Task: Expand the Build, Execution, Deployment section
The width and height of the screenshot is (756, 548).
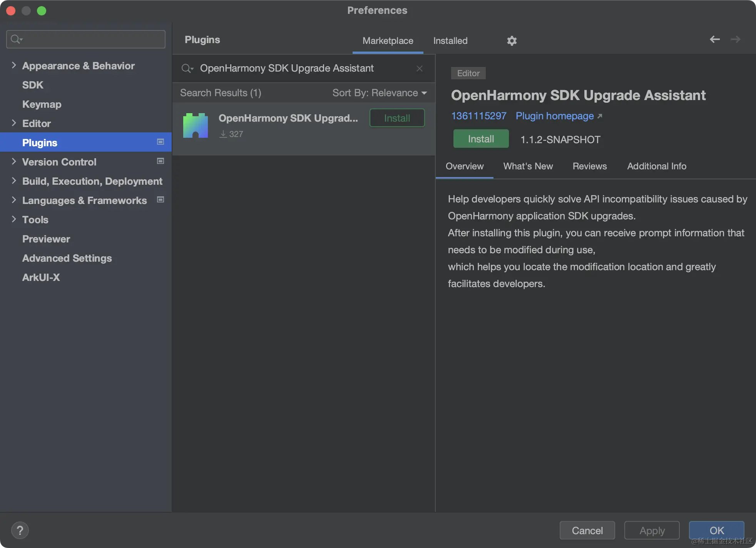Action: pos(14,181)
